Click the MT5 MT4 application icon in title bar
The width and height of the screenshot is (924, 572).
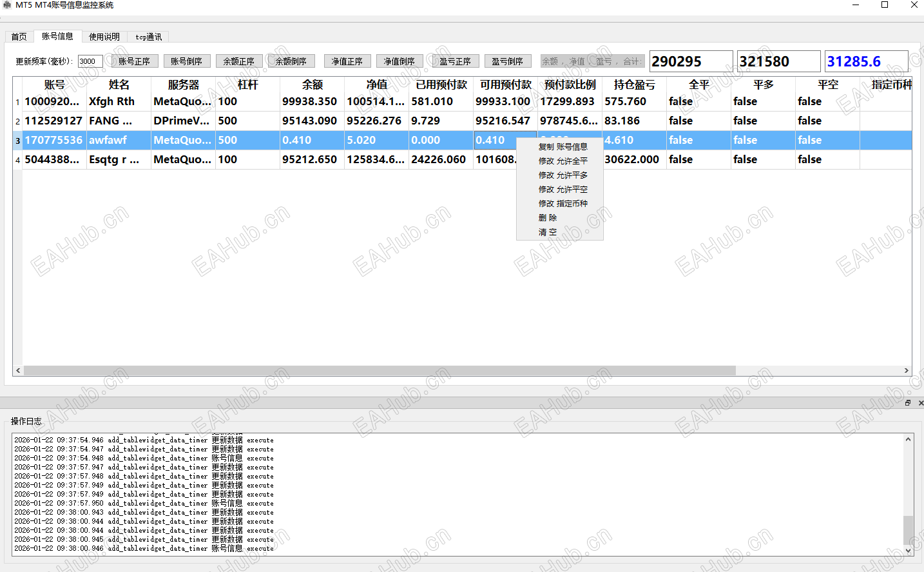click(6, 5)
